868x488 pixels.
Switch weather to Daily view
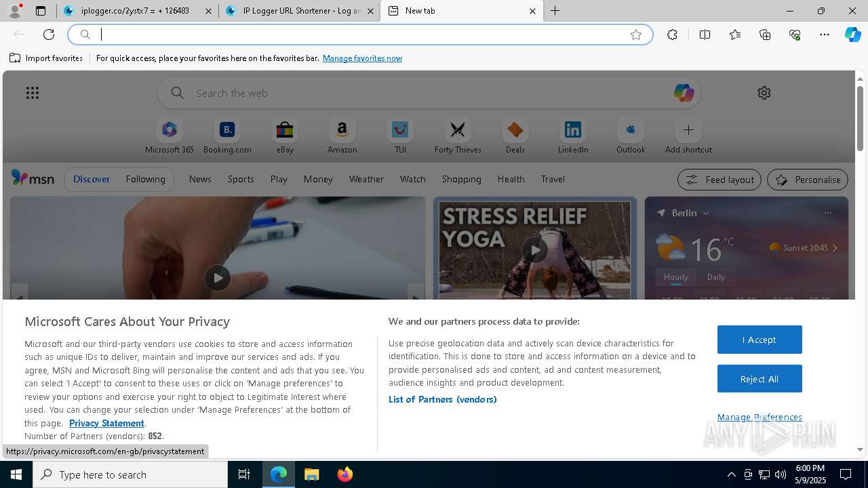[716, 277]
